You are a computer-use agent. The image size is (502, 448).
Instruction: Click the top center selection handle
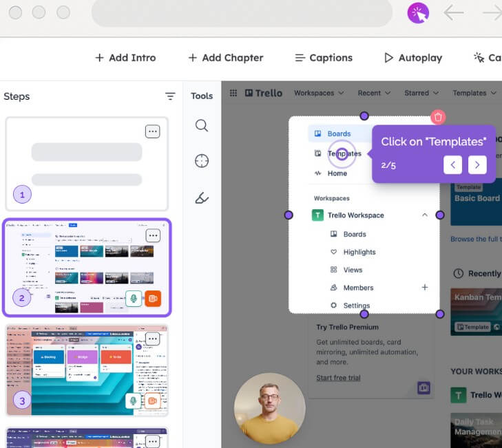pos(364,116)
